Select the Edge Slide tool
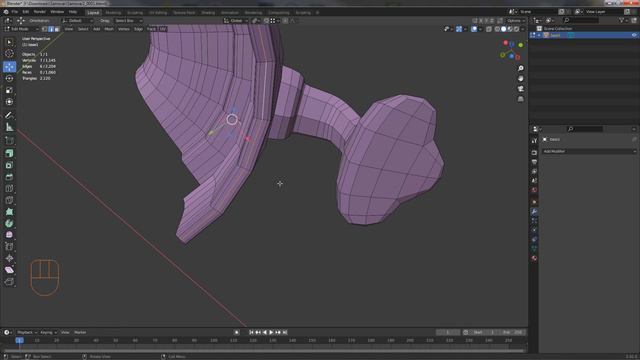Image resolution: width=640 pixels, height=360 pixels. point(9,247)
